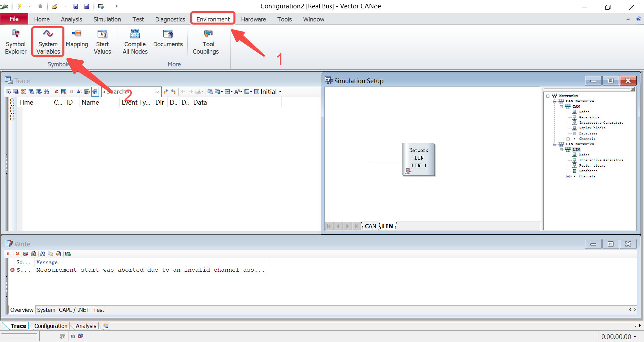
Task: Open System Variables in the ribbon
Action: pyautogui.click(x=48, y=42)
